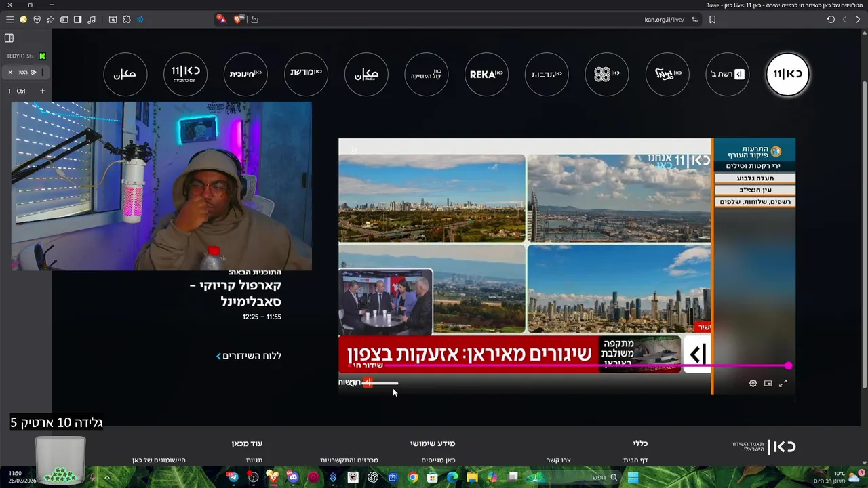Viewport: 868px width, 488px height.
Task: Open the Contact Us footer link
Action: click(559, 460)
